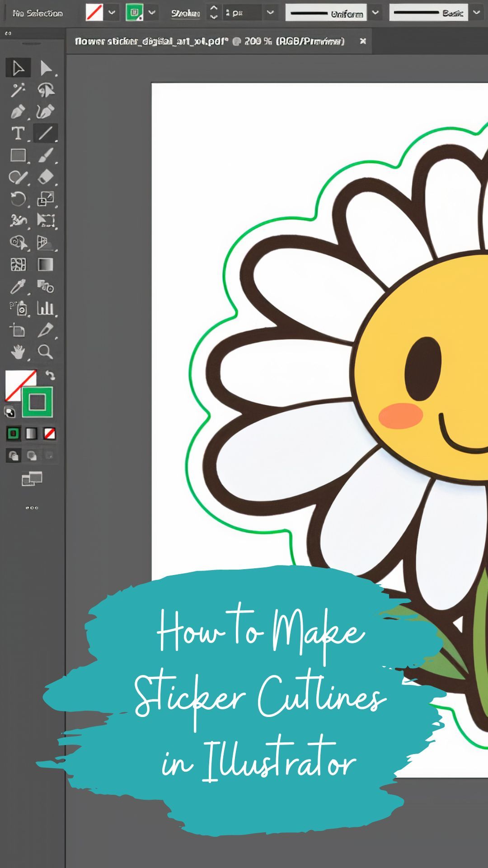Click the No Selection status label

38,14
